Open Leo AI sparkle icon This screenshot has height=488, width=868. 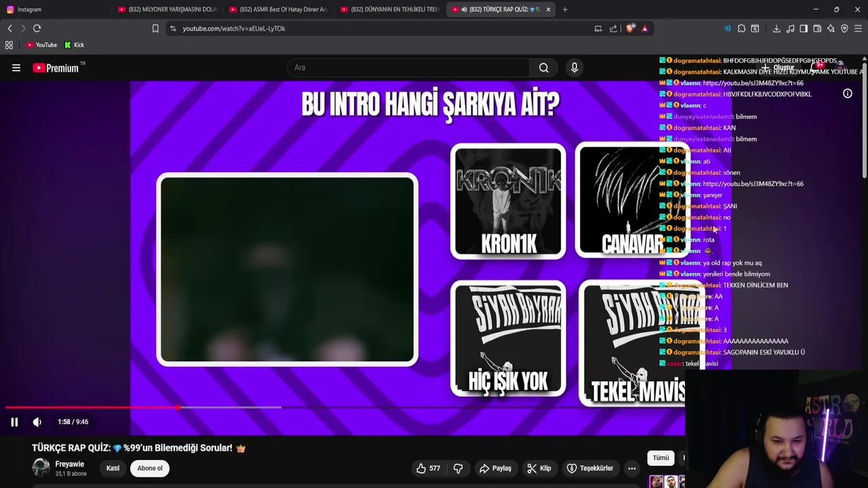tap(831, 28)
